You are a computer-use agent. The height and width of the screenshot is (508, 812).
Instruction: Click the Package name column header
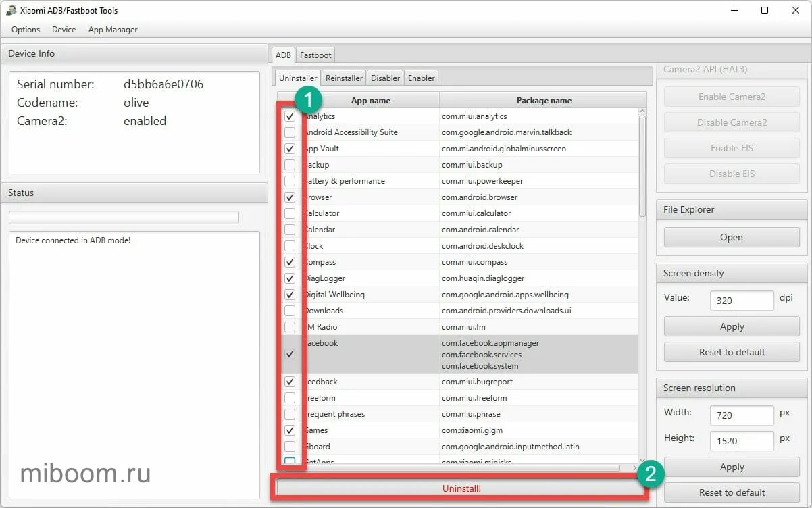tap(543, 101)
